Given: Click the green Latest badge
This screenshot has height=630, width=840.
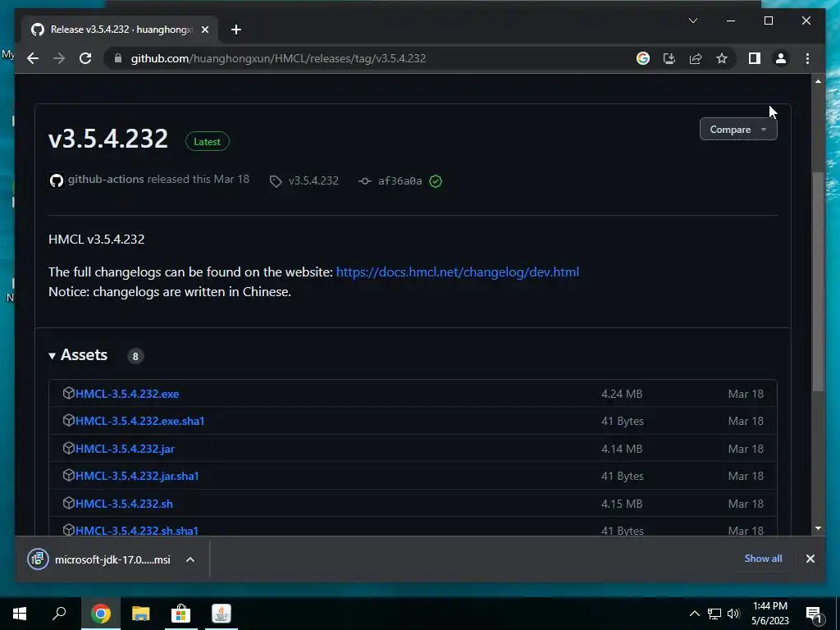Looking at the screenshot, I should pos(207,141).
